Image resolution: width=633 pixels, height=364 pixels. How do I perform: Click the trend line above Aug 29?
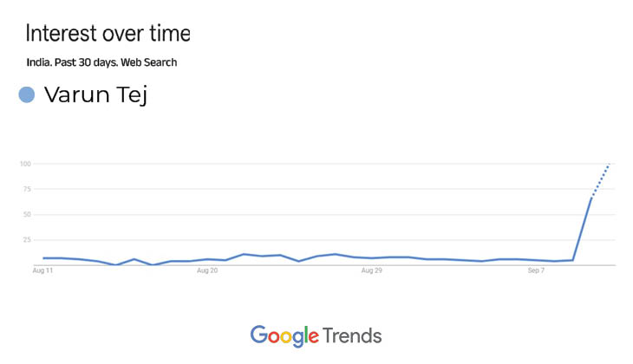click(x=372, y=258)
